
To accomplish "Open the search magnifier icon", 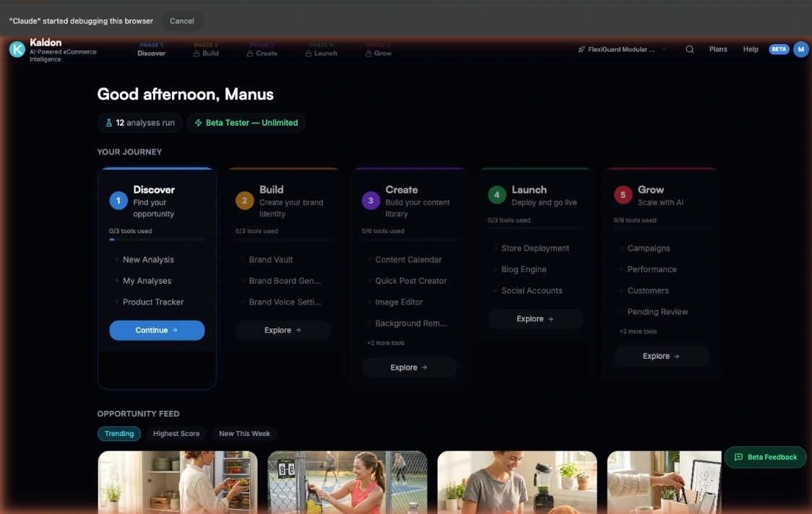I will [690, 50].
